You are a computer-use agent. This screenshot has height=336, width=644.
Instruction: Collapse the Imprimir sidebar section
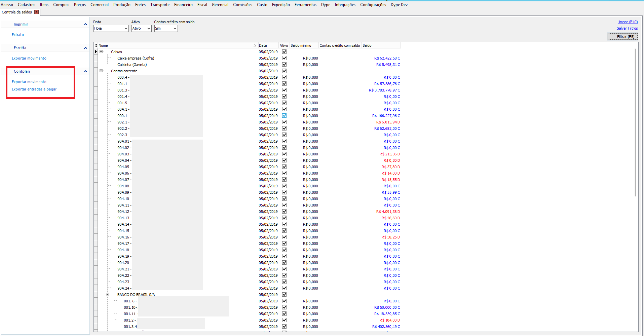tap(85, 24)
